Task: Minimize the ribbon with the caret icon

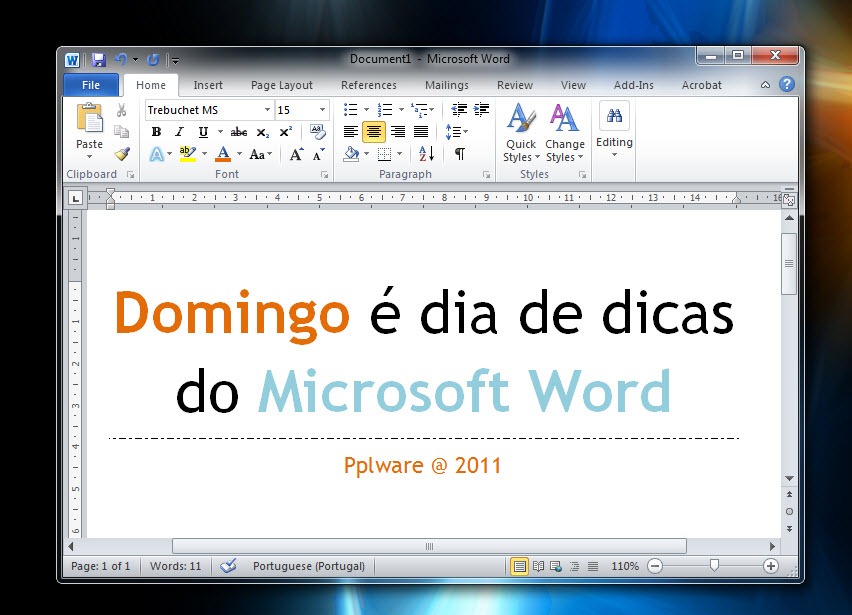Action: 765,85
